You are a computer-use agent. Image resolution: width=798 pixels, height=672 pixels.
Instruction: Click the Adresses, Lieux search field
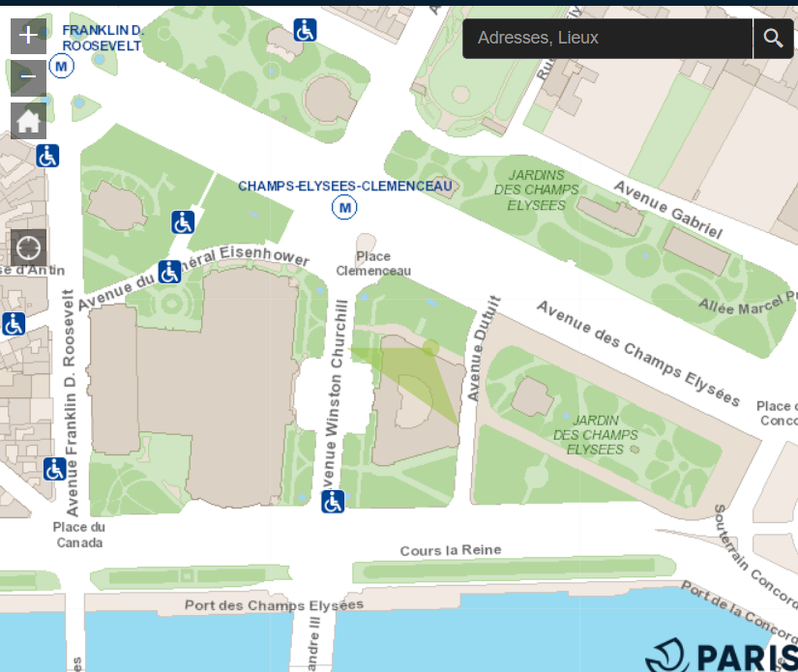[x=606, y=39]
